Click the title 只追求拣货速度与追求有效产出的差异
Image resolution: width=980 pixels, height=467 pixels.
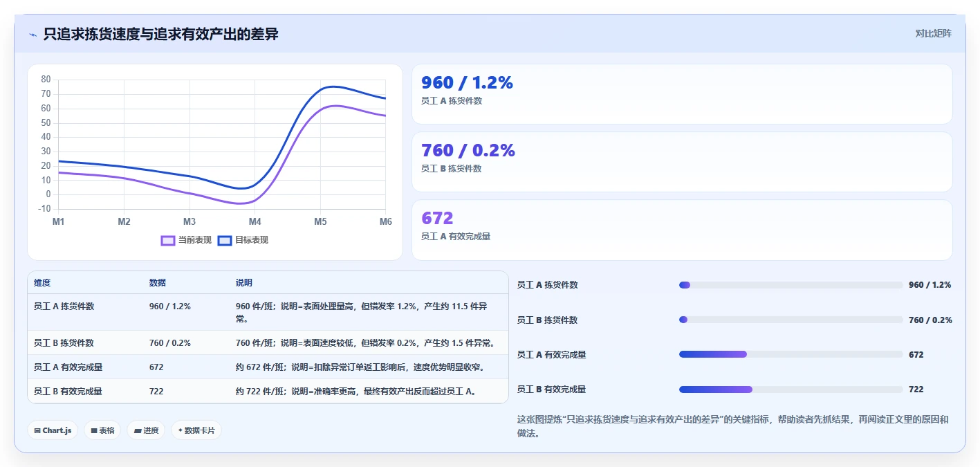pyautogui.click(x=160, y=34)
